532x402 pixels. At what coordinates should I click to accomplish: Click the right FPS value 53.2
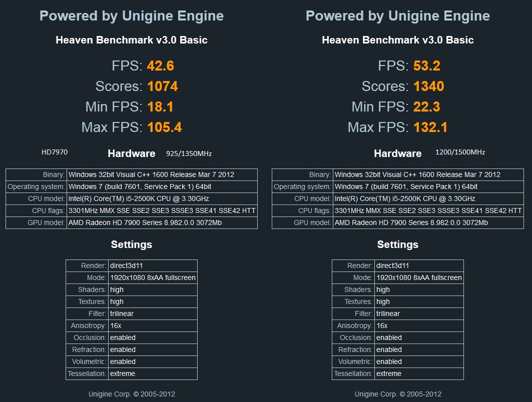pos(427,66)
